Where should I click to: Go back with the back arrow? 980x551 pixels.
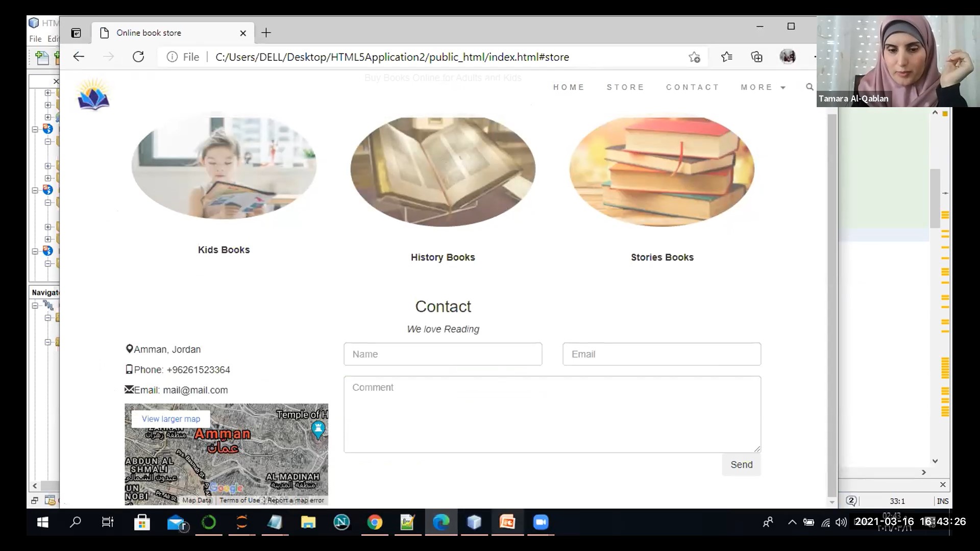tap(79, 57)
